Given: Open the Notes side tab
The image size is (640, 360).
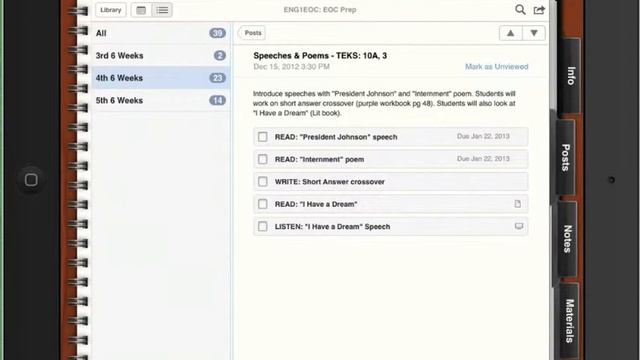Looking at the screenshot, I should (567, 239).
